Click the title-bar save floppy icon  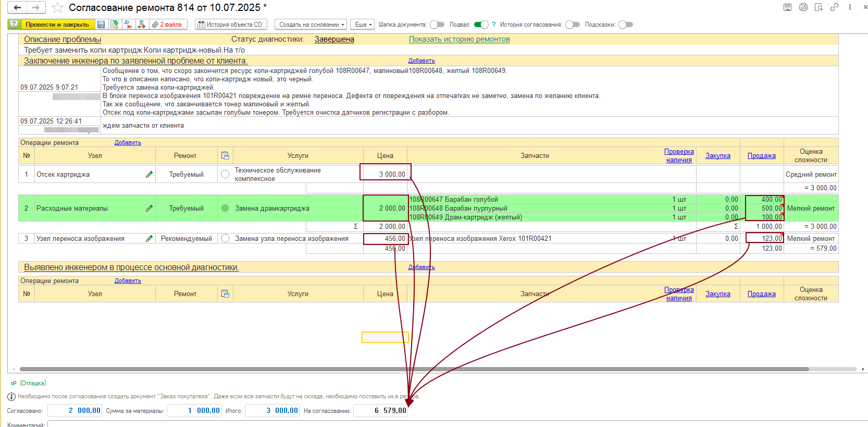tap(787, 7)
